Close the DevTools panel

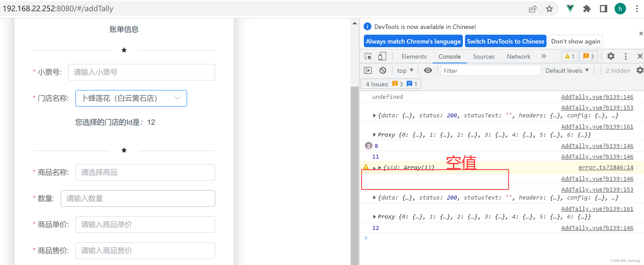640,56
